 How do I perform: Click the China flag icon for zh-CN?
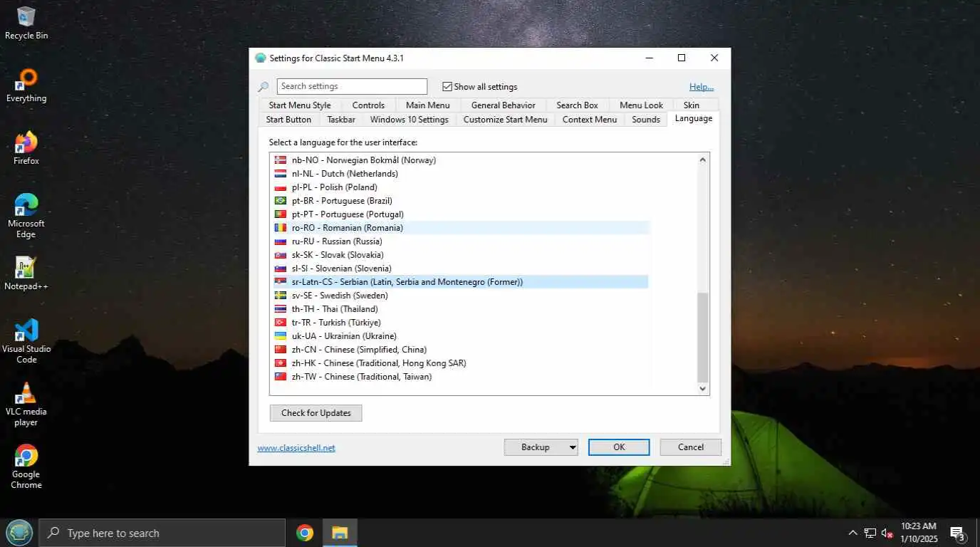(281, 350)
